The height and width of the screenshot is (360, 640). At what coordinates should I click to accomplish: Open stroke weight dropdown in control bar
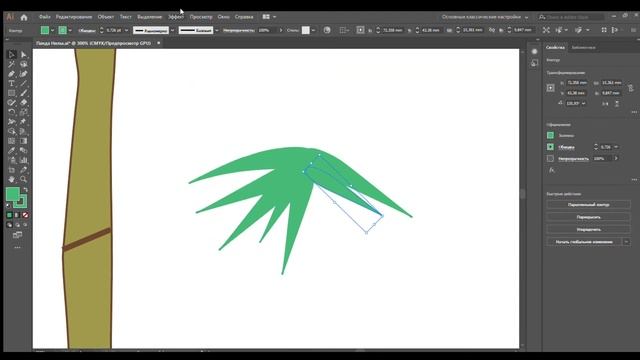point(126,30)
